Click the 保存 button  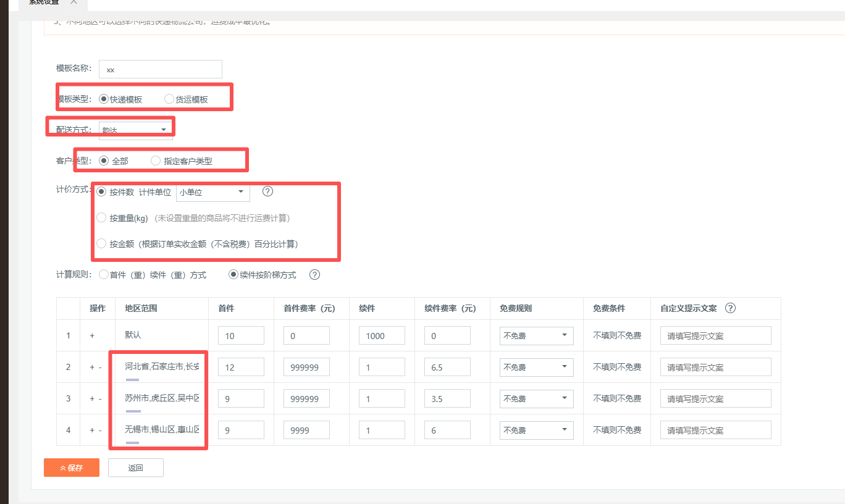tap(72, 468)
